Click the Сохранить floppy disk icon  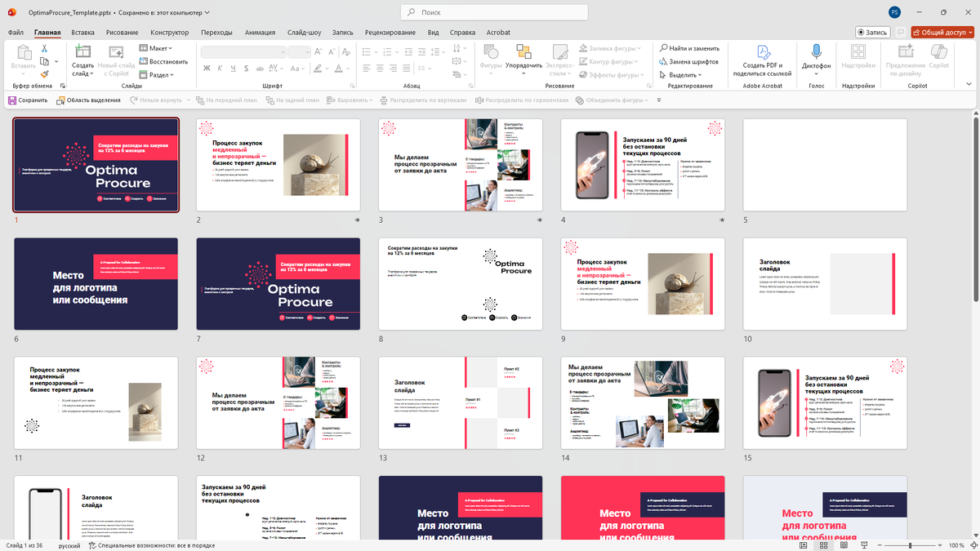click(x=12, y=100)
